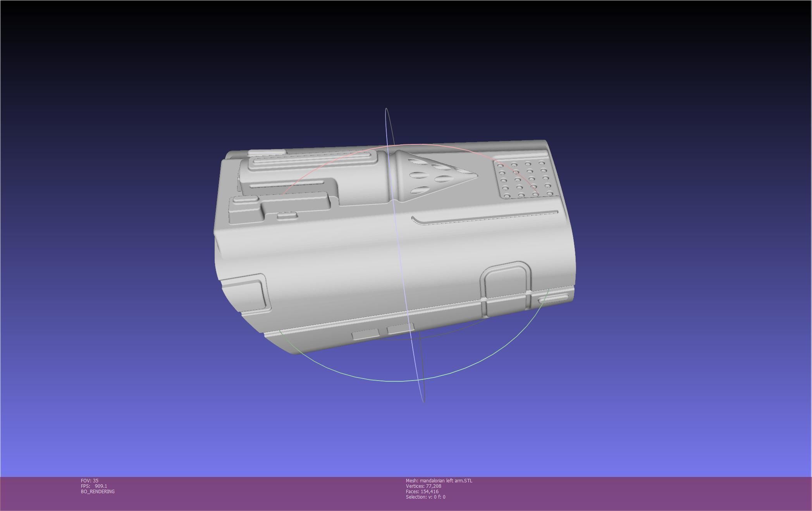
Task: Click the FPS: 909.1 readout
Action: pyautogui.click(x=94, y=486)
